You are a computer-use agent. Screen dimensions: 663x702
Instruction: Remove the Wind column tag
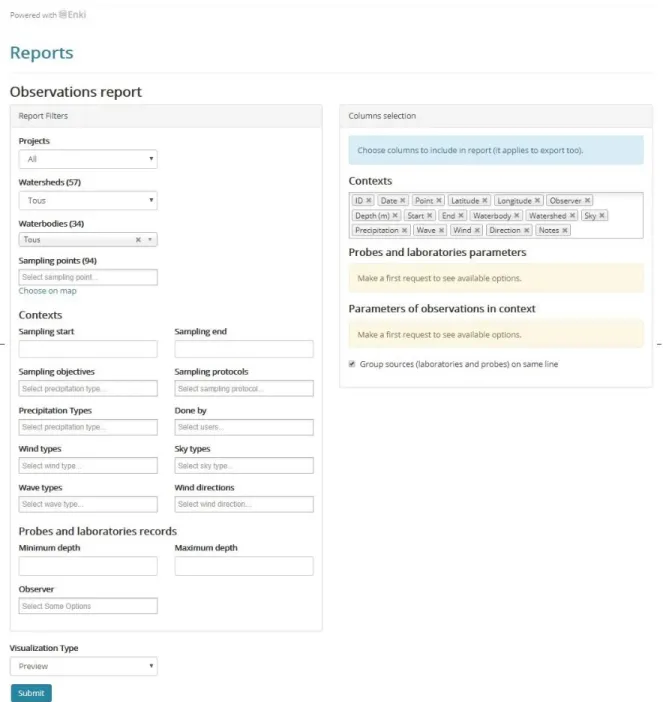[x=477, y=230]
